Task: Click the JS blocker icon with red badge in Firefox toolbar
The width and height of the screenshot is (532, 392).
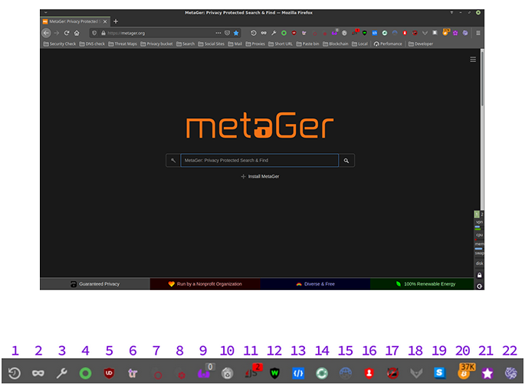Action: 355,32
